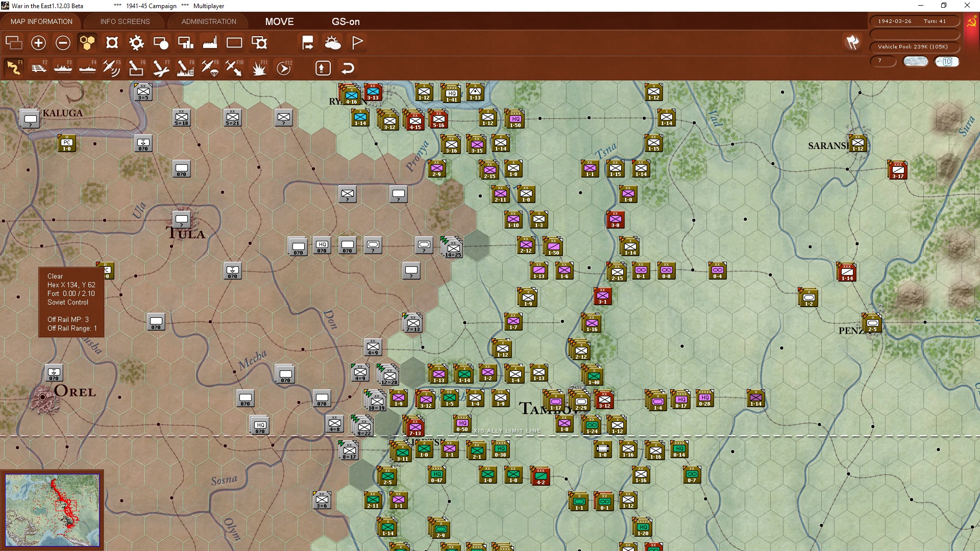Viewport: 980px width, 551px height.
Task: Toggle factory locations display
Action: point(210,43)
